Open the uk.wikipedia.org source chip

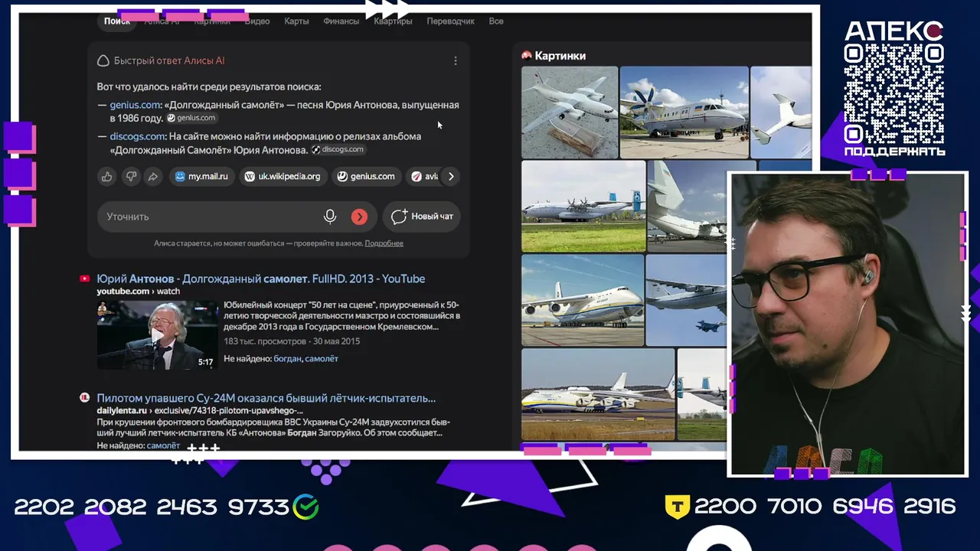[x=282, y=177]
